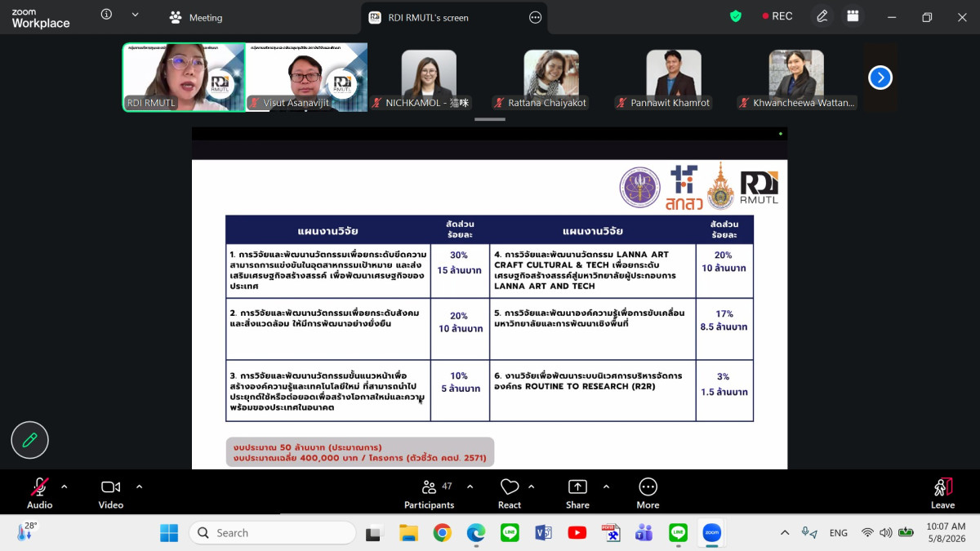Expand the Share options caret
980x551 pixels.
pyautogui.click(x=606, y=487)
